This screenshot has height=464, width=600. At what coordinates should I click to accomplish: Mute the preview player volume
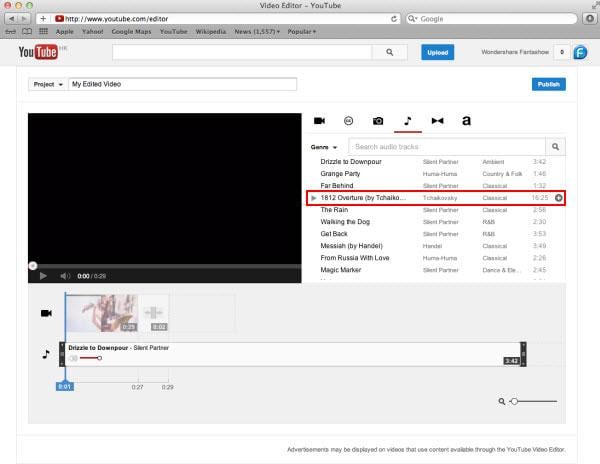(65, 276)
